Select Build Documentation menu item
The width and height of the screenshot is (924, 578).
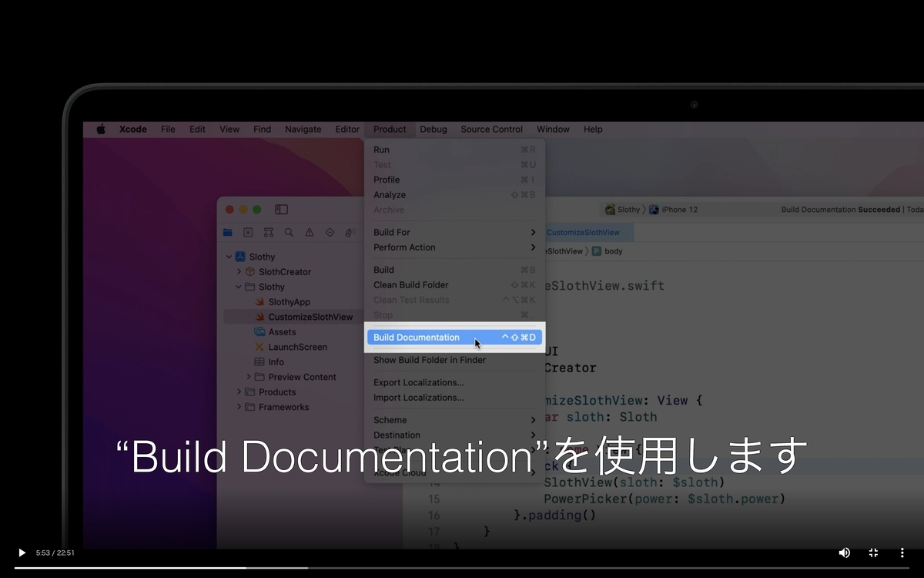454,338
